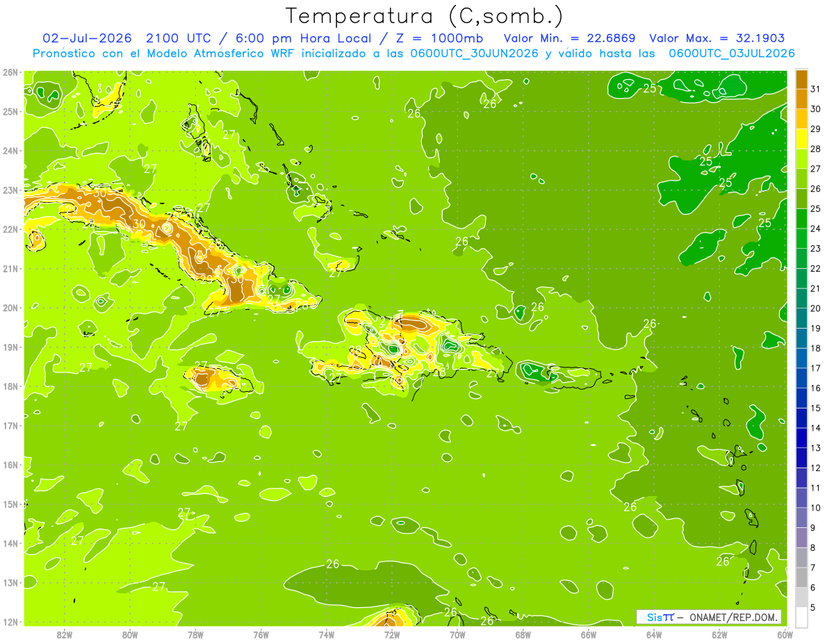Click the 'Valor Min. = 22.6869' readout
This screenshot has width=834, height=644.
click(x=570, y=38)
